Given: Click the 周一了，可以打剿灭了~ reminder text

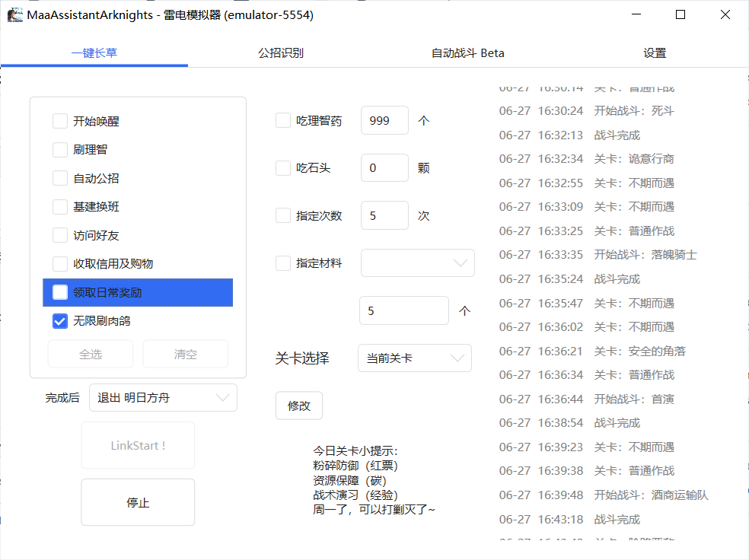Looking at the screenshot, I should [x=374, y=510].
